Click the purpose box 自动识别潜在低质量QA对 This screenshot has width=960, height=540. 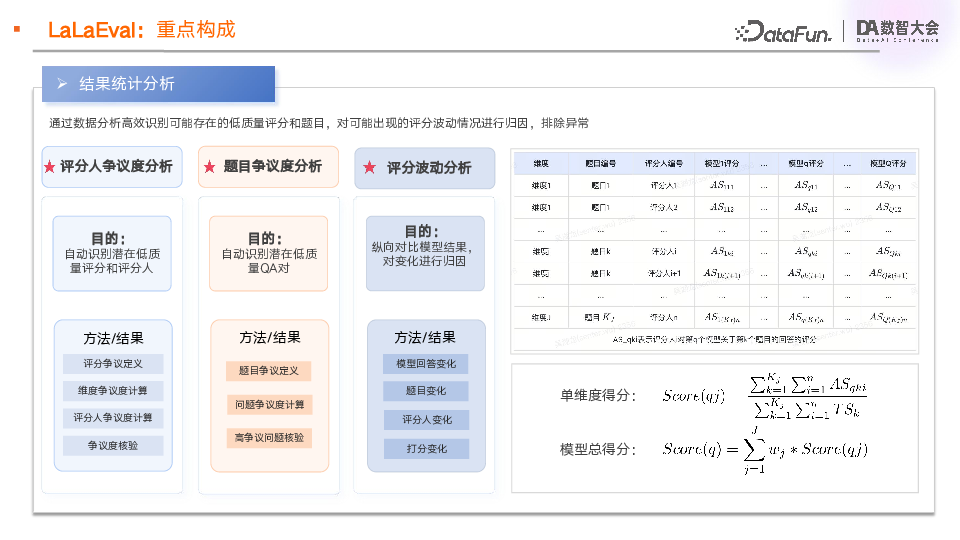click(x=269, y=253)
